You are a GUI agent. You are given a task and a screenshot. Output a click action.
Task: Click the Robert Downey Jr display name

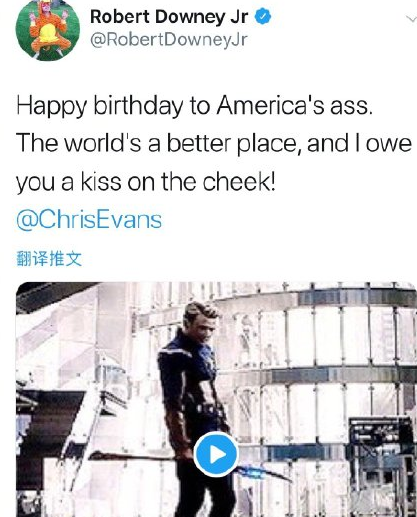coord(169,17)
